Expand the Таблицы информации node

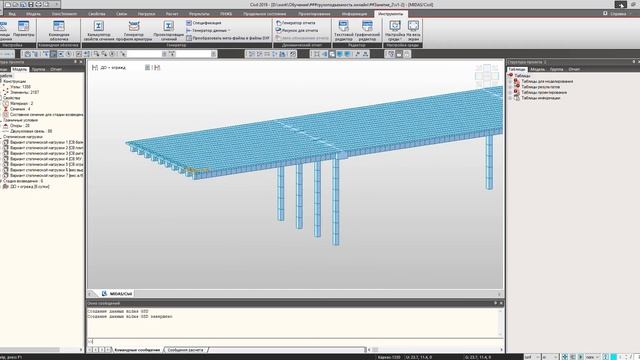click(510, 98)
